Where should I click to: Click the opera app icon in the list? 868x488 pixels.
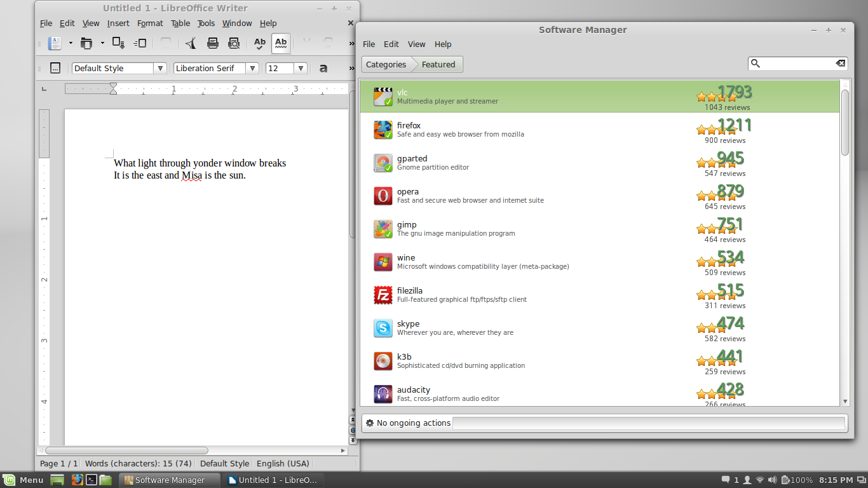tap(383, 196)
